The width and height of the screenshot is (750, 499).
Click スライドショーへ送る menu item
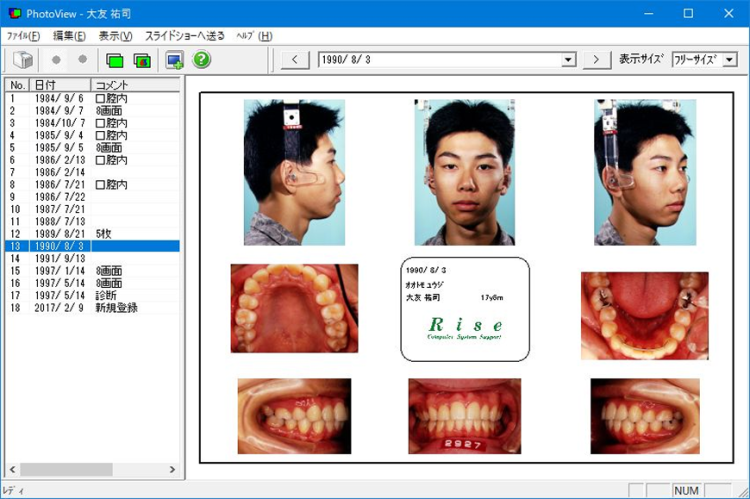[183, 36]
